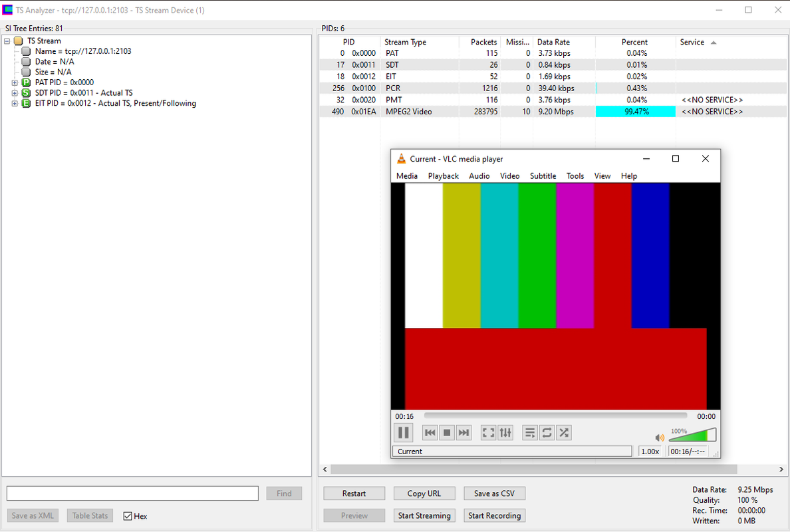Viewport: 790px width, 532px height.
Task: Select TS Stream folder icon in tree
Action: 19,41
